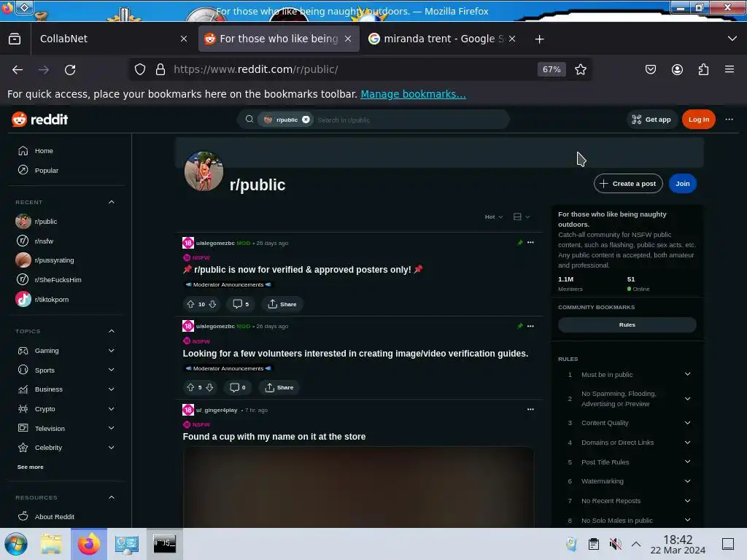747x560 pixels.
Task: Upvote the verified & approved posters post
Action: point(190,304)
